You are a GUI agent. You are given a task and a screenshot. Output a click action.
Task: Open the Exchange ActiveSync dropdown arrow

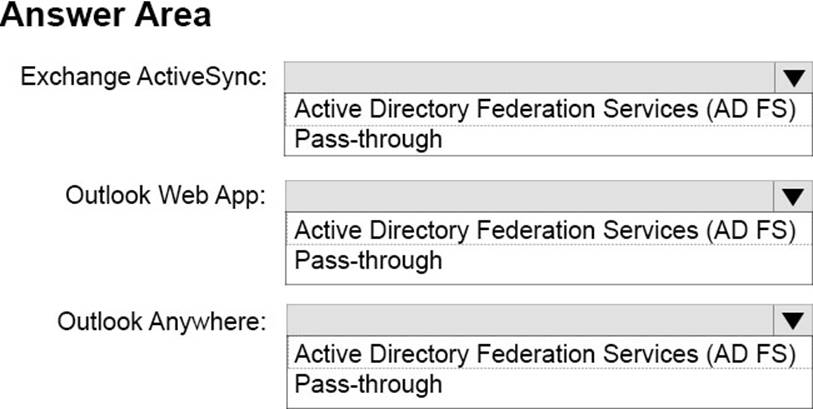[x=793, y=78]
